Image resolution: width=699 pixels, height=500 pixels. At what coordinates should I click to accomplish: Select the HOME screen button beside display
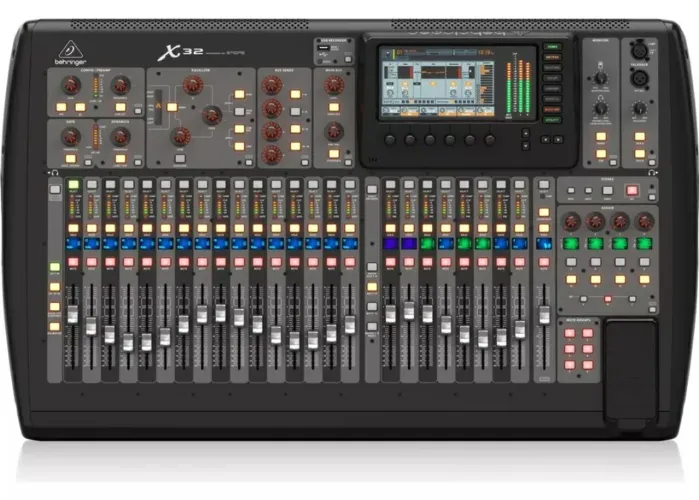point(552,47)
